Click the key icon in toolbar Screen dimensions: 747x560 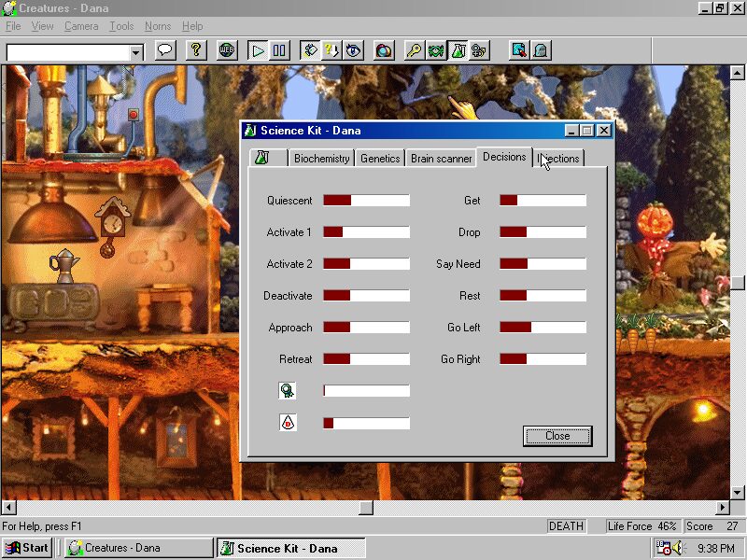414,50
